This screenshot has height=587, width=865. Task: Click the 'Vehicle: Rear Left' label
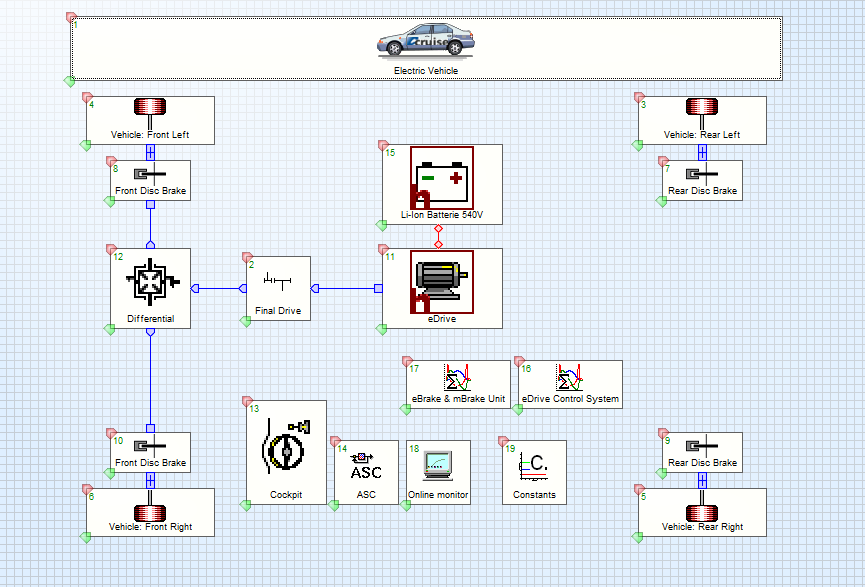tap(702, 135)
